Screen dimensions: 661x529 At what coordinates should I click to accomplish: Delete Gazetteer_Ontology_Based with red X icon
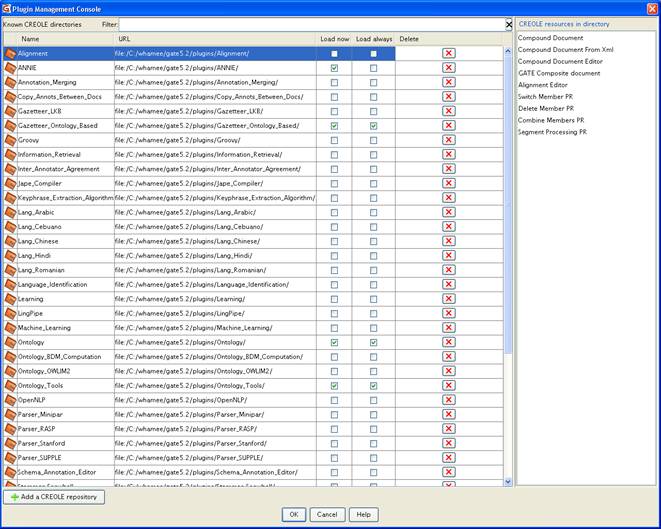[449, 125]
